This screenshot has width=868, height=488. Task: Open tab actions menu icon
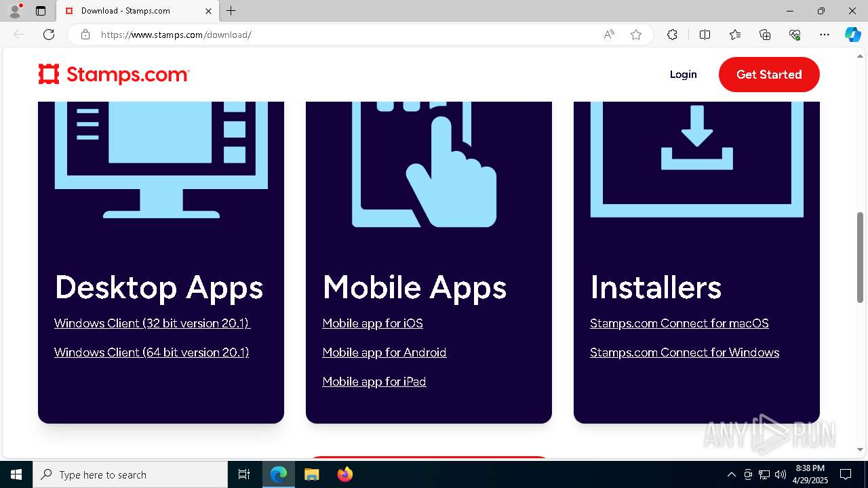tap(41, 11)
